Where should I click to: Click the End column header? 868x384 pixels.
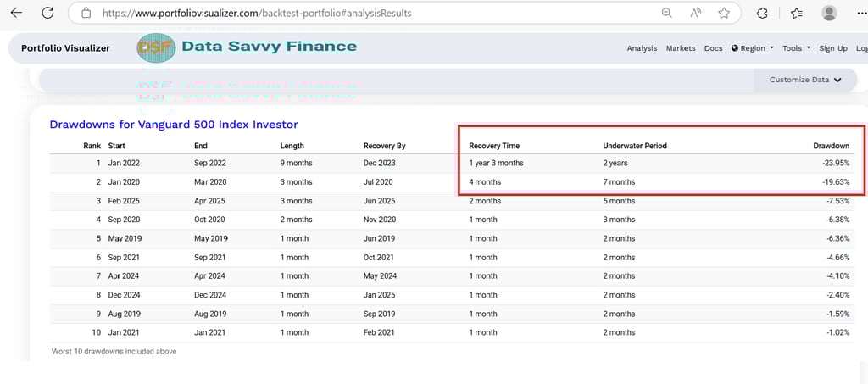pos(201,146)
